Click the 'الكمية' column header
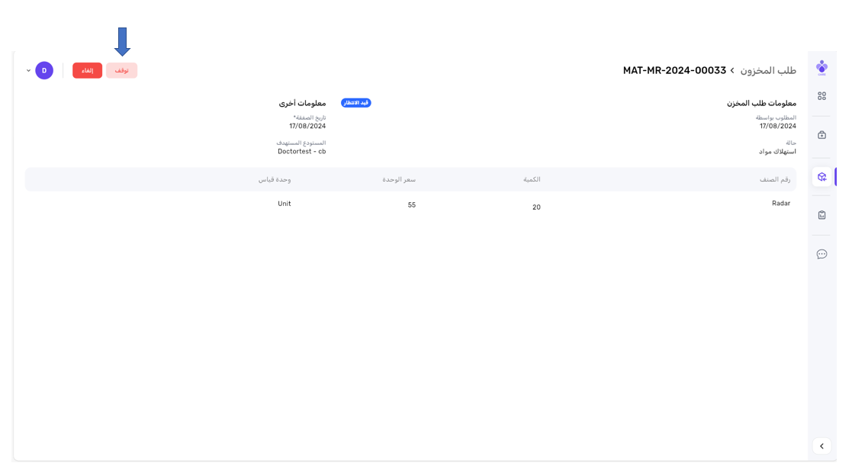 (x=532, y=180)
